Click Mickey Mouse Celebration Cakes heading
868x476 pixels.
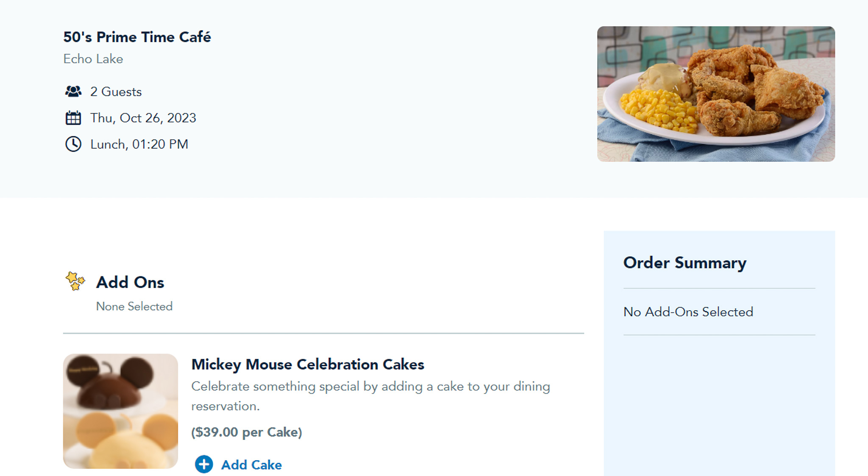coord(307,365)
